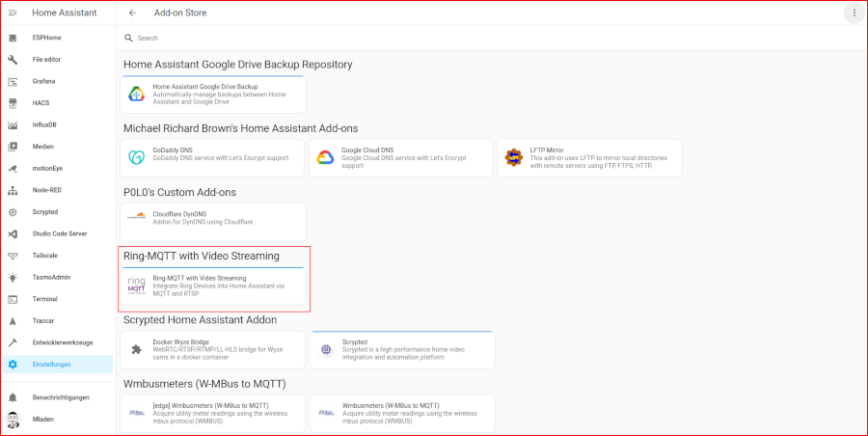Open Benachrichtigungen in the sidebar
Screen dimensions: 868x436
click(x=58, y=397)
